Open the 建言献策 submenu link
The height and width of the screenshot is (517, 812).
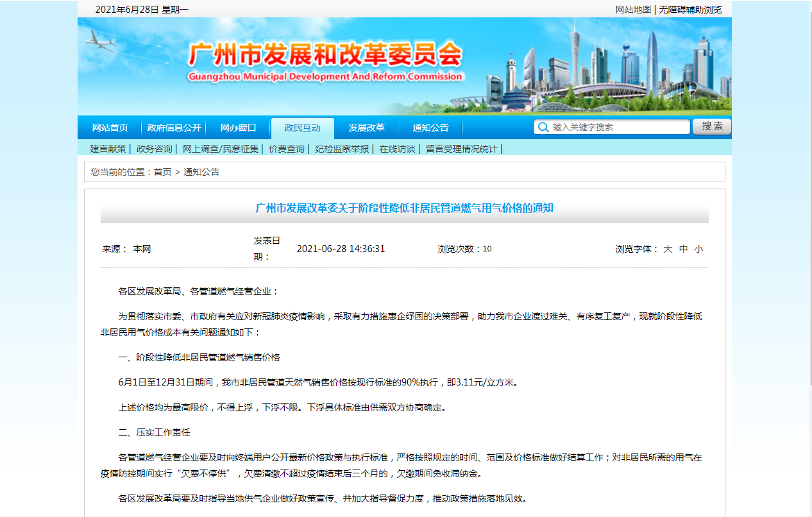pos(108,149)
